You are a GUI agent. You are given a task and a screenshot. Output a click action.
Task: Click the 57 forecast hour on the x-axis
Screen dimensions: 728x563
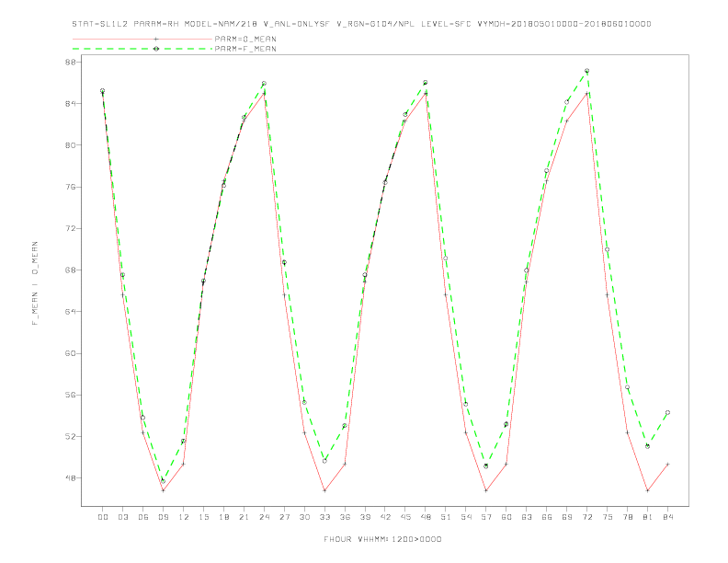(x=486, y=517)
